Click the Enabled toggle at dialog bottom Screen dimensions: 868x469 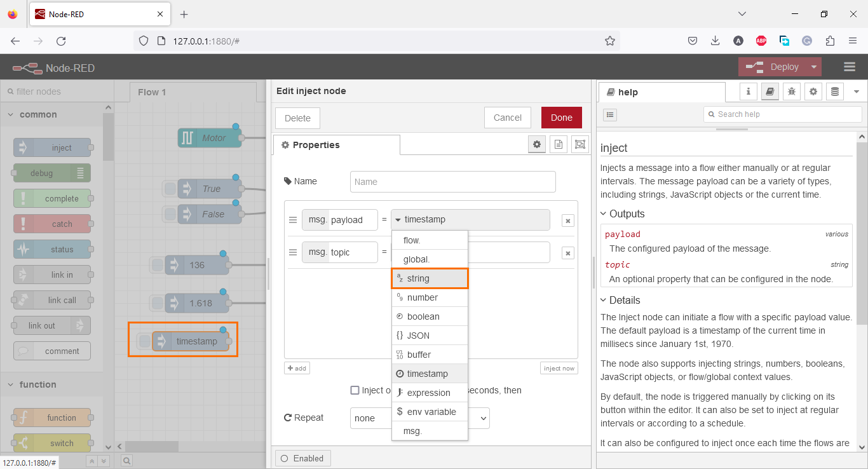click(x=302, y=458)
